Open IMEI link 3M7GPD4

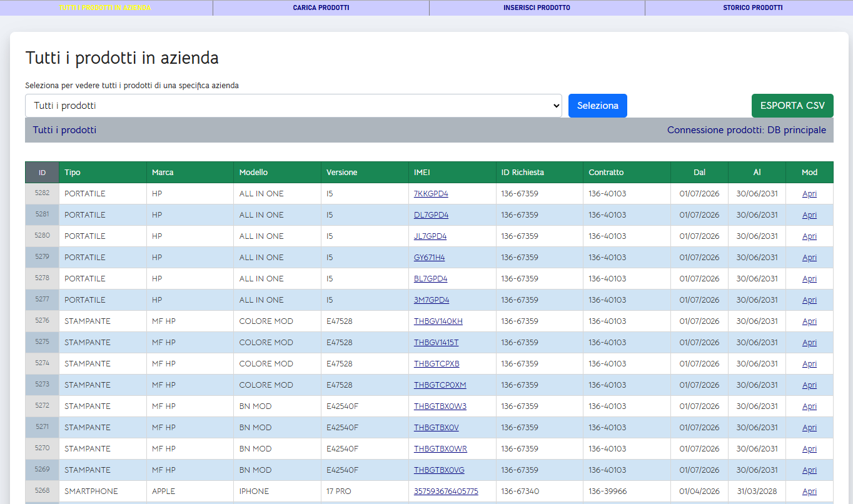(x=432, y=300)
